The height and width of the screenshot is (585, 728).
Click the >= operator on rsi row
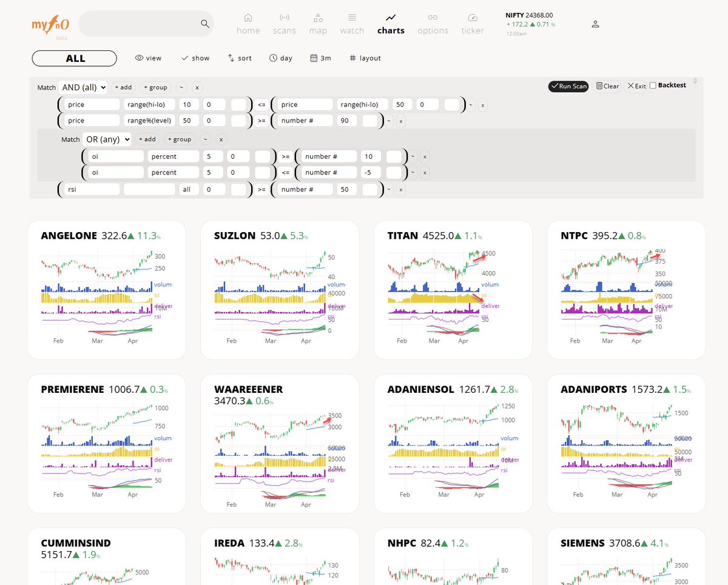[261, 190]
